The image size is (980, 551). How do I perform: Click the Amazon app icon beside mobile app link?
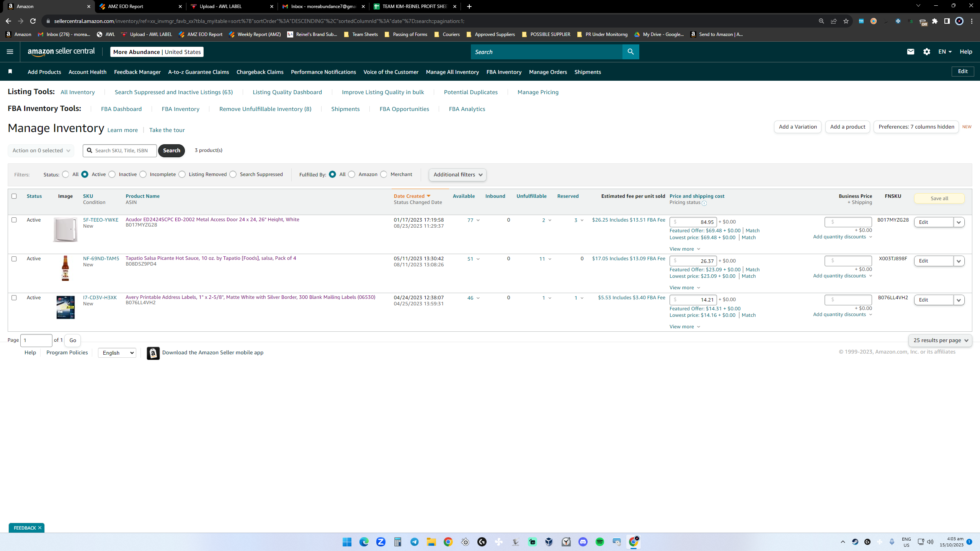coord(153,353)
